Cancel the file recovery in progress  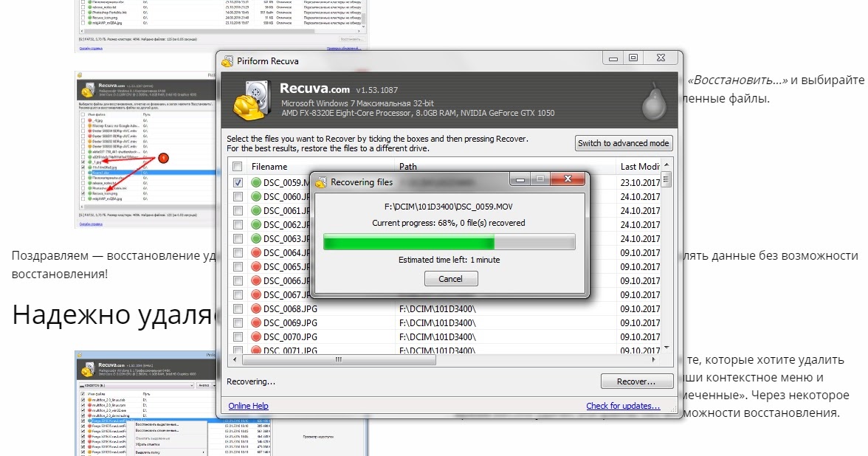pyautogui.click(x=451, y=279)
